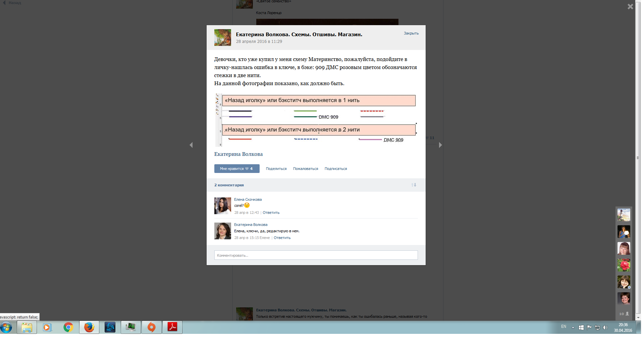Click the previous photo arrow

(191, 145)
